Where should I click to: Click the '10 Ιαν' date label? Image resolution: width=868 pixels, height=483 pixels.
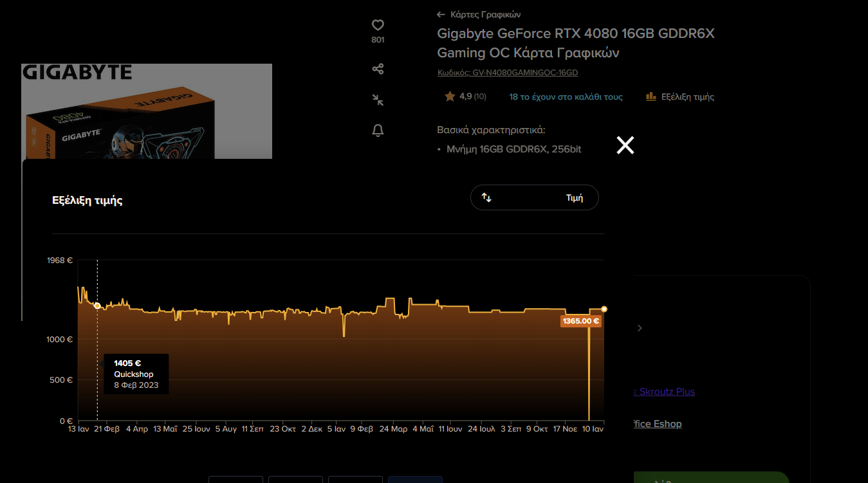click(593, 428)
